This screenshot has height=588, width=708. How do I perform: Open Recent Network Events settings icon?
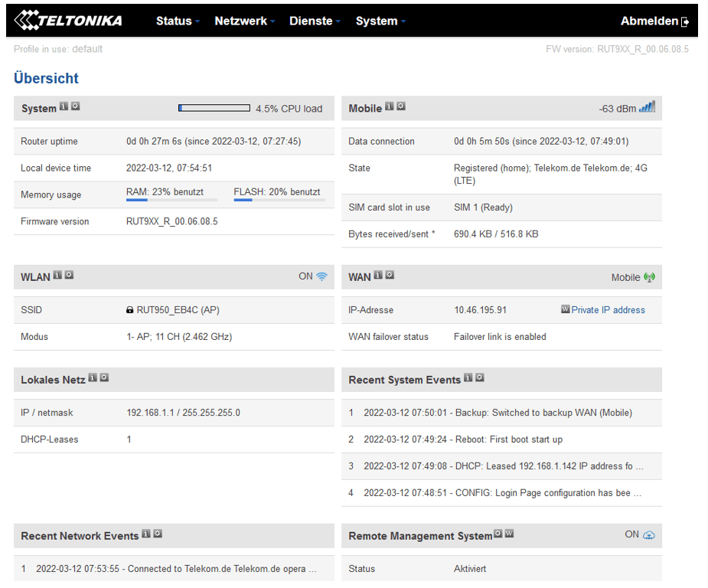tap(158, 534)
